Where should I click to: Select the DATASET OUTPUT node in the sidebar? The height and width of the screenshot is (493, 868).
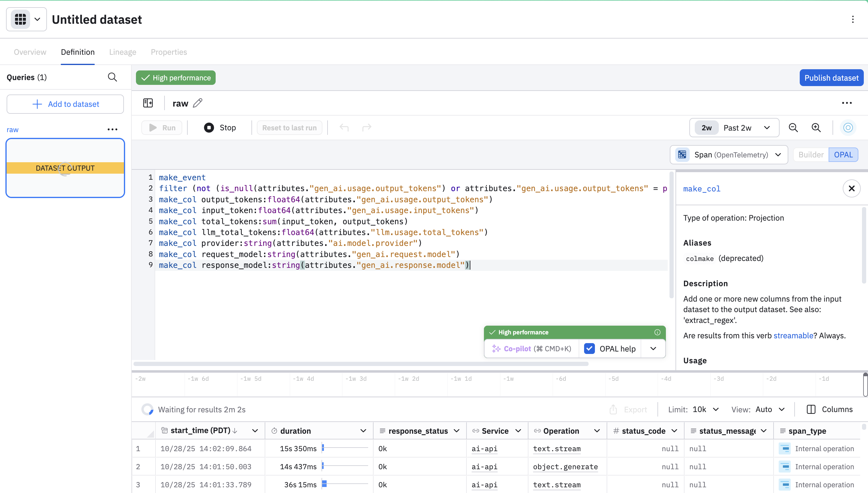pyautogui.click(x=65, y=168)
